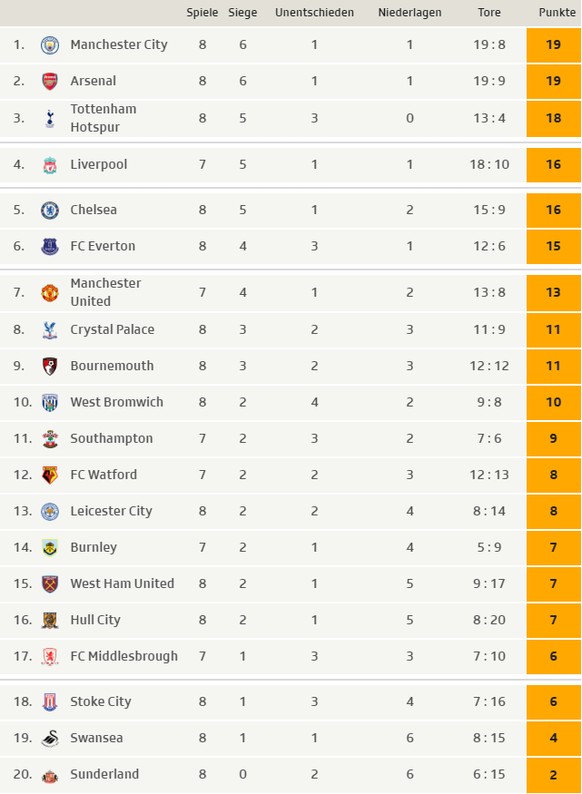Open the Leicester City team link
The width and height of the screenshot is (582, 794).
point(111,511)
